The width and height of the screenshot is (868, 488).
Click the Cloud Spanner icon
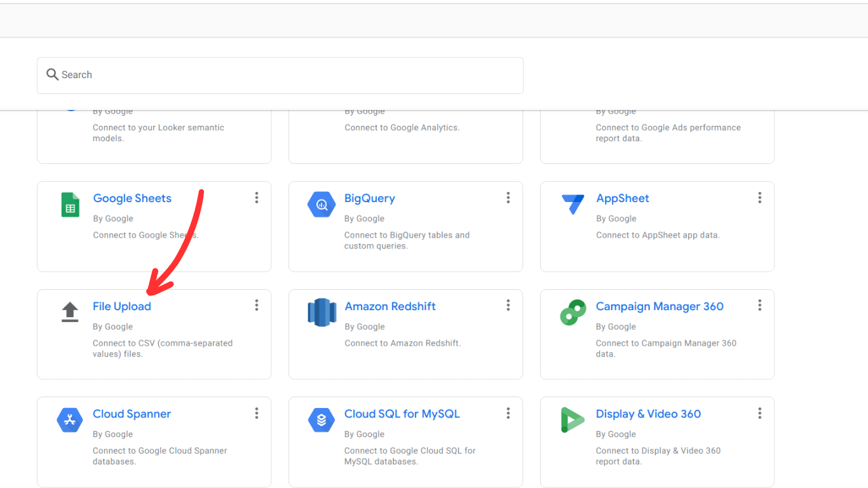pyautogui.click(x=70, y=420)
